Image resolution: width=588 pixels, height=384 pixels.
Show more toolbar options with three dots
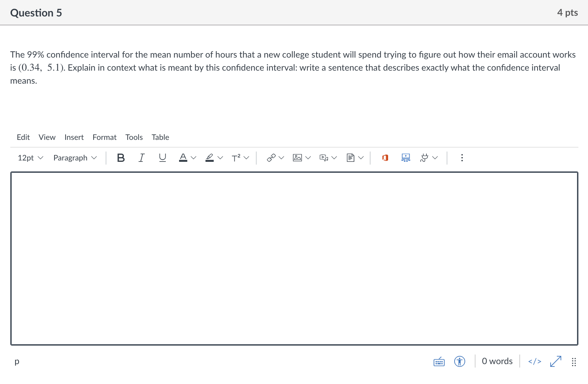(462, 158)
